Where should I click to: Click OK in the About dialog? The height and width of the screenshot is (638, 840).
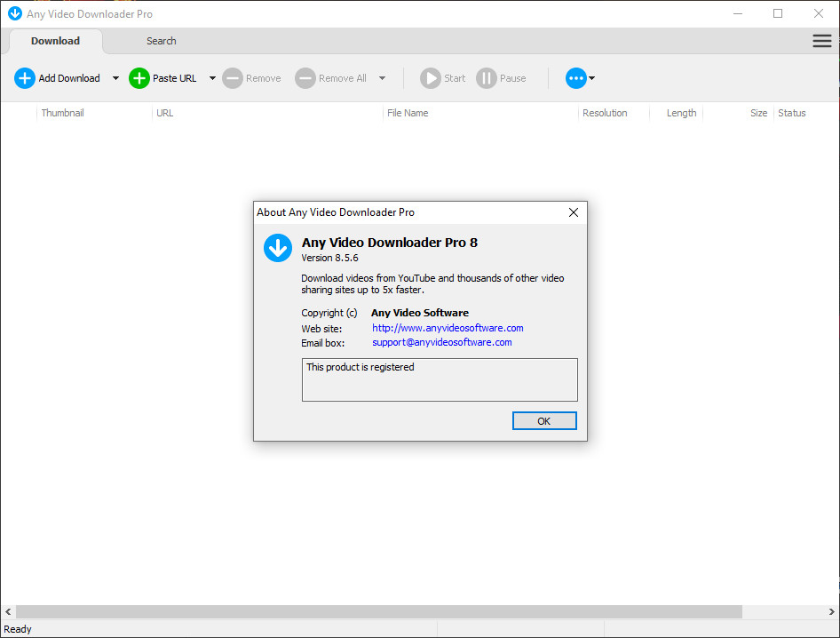point(544,421)
